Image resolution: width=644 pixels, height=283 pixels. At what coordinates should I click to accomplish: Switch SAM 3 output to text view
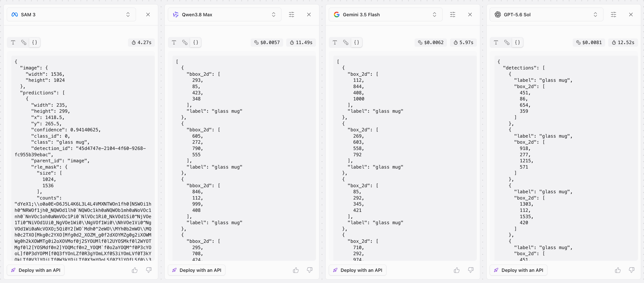13,42
